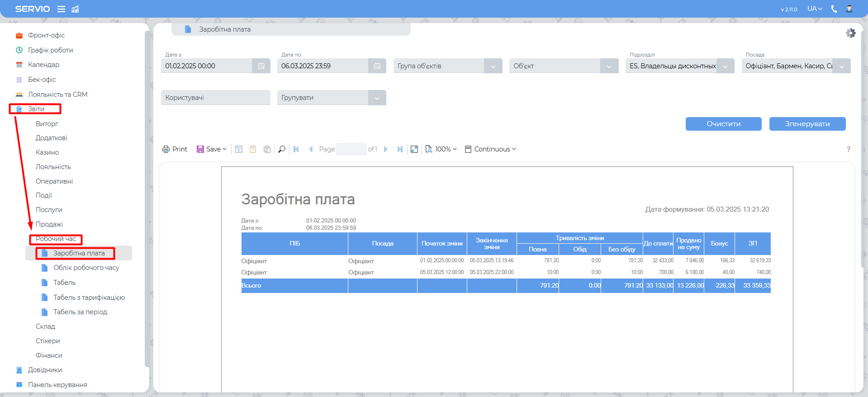Viewport: 868px width, 397px height.
Task: Open 'Табель' report in the sidebar
Action: pos(64,283)
